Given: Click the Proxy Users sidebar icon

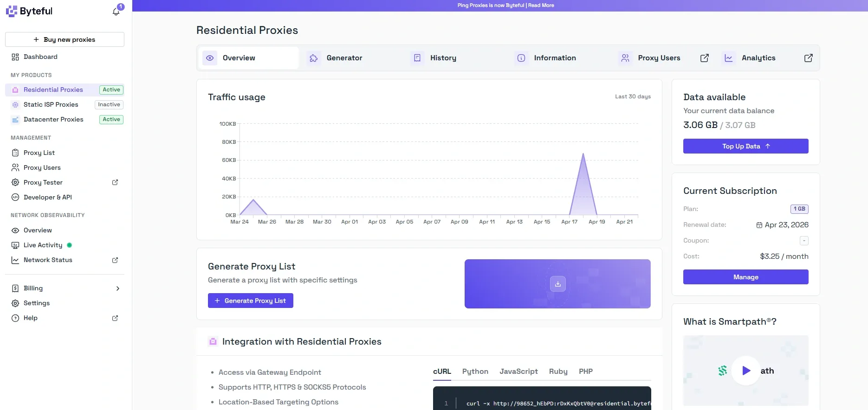Looking at the screenshot, I should [15, 167].
